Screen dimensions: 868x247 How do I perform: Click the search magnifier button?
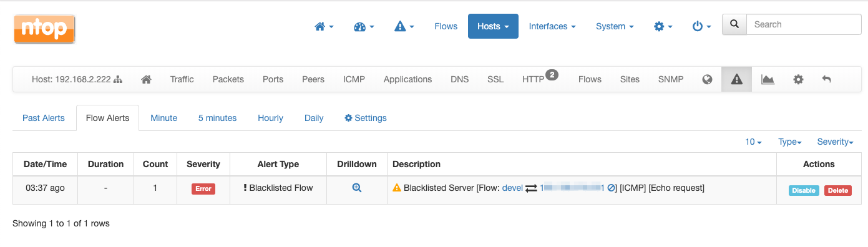pos(734,24)
